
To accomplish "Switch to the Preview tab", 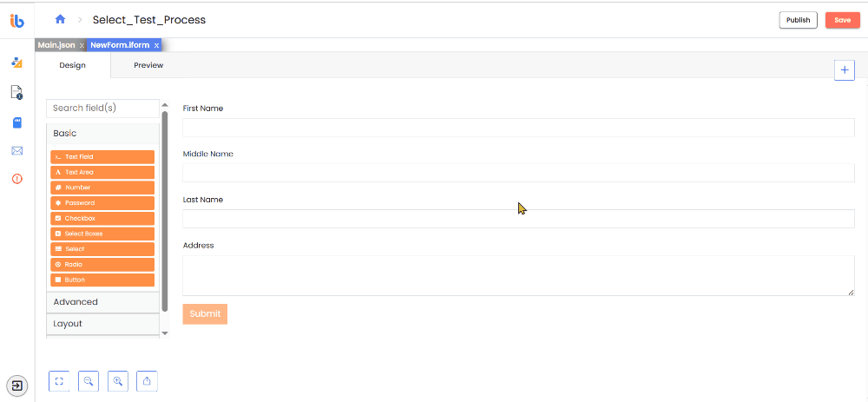I will click(x=148, y=65).
